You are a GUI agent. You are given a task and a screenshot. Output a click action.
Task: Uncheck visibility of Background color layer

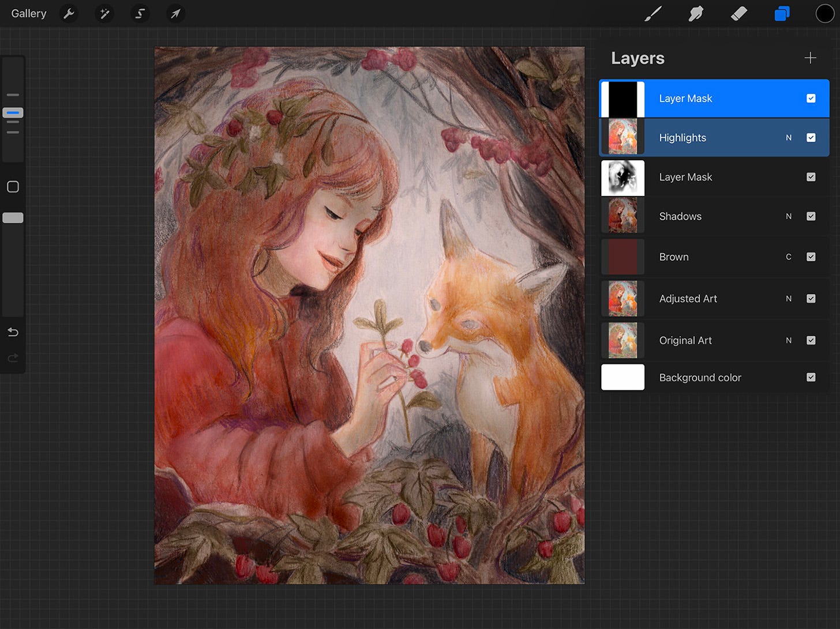coord(811,377)
